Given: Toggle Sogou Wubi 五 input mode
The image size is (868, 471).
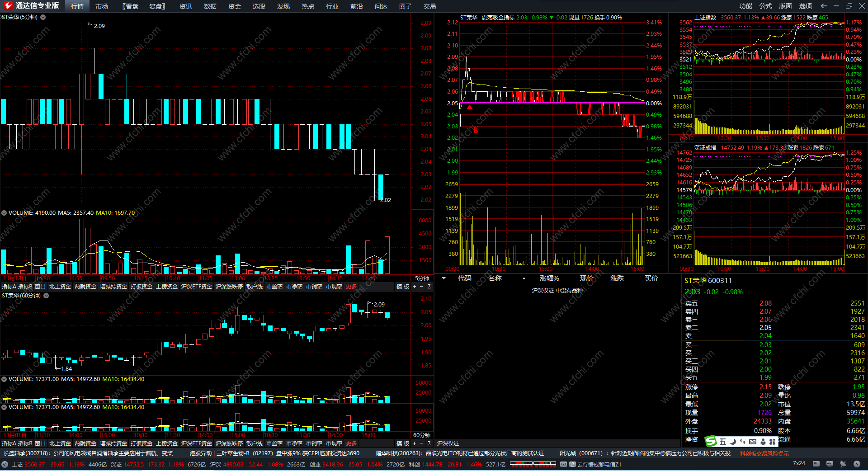Looking at the screenshot, I should pos(723,442).
